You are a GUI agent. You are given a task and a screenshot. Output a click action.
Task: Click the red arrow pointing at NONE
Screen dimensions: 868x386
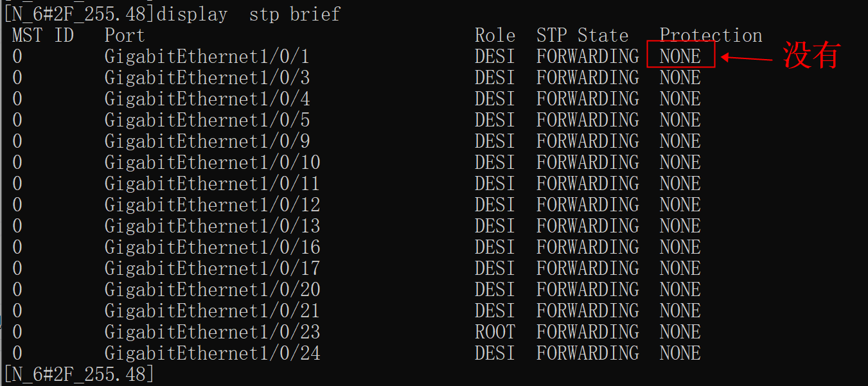click(747, 58)
